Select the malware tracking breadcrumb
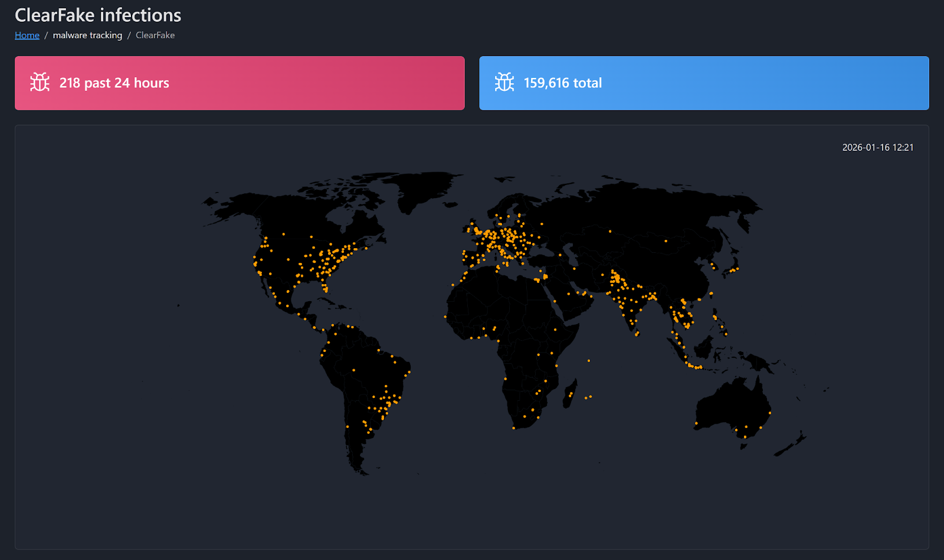Viewport: 944px width, 560px height. [87, 35]
